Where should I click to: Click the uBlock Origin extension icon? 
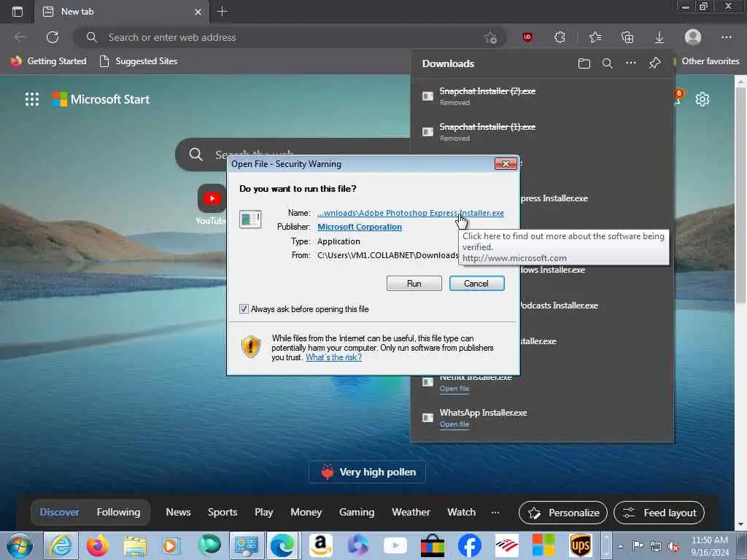[527, 37]
